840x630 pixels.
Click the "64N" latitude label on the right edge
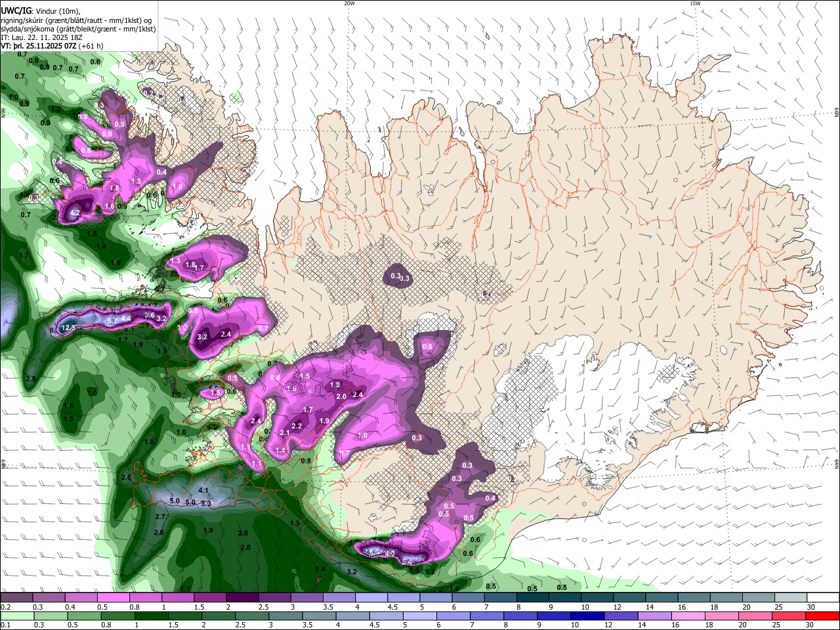(x=836, y=464)
